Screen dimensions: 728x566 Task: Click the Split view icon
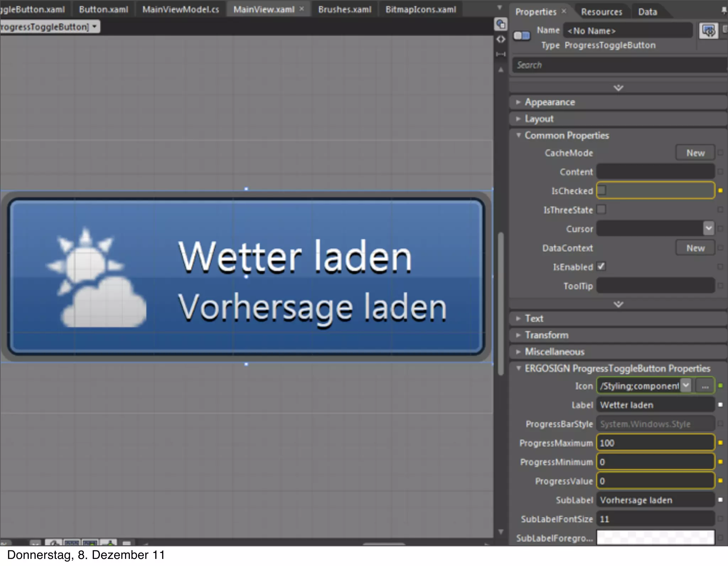click(x=500, y=54)
